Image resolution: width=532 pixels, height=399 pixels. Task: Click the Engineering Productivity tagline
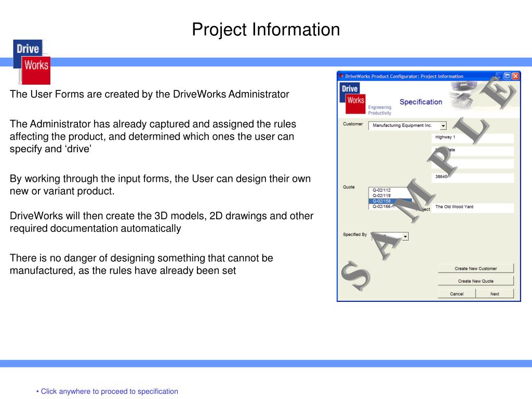tap(380, 110)
